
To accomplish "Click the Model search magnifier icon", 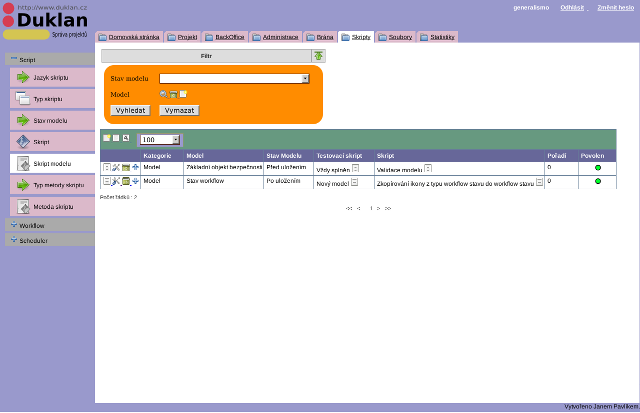I will coord(163,94).
